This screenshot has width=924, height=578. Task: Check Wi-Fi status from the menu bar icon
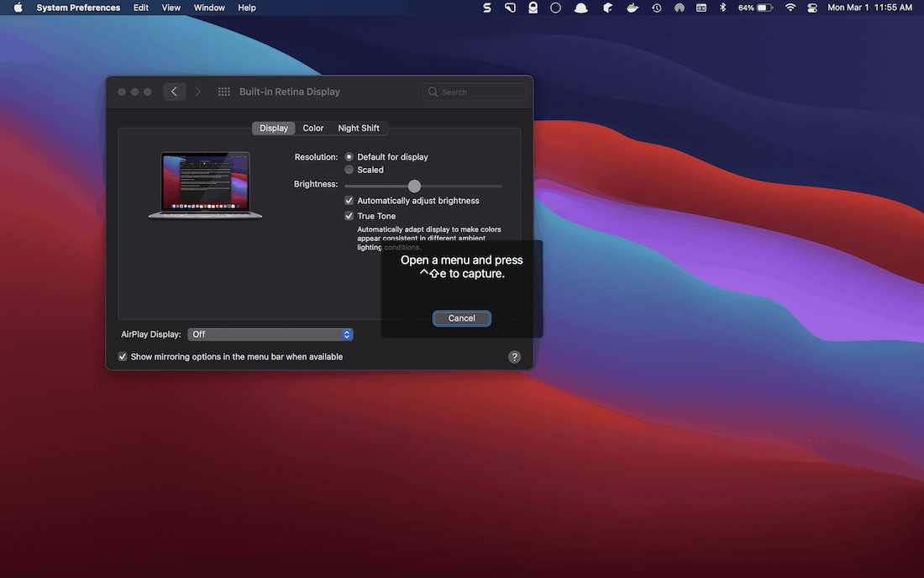click(790, 8)
